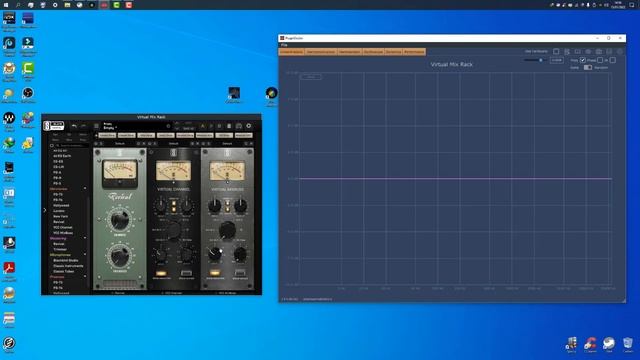Click the Revival module VU meter

120,169
